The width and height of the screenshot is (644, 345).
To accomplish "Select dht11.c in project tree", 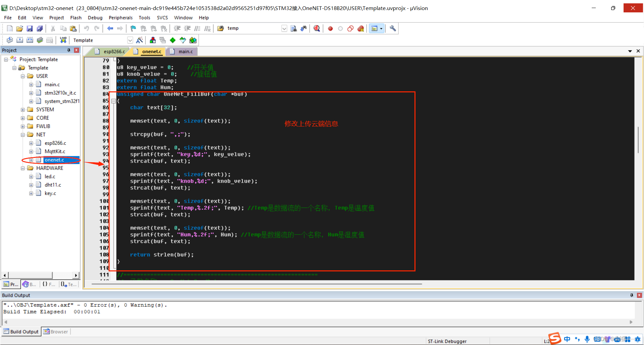I will click(53, 185).
